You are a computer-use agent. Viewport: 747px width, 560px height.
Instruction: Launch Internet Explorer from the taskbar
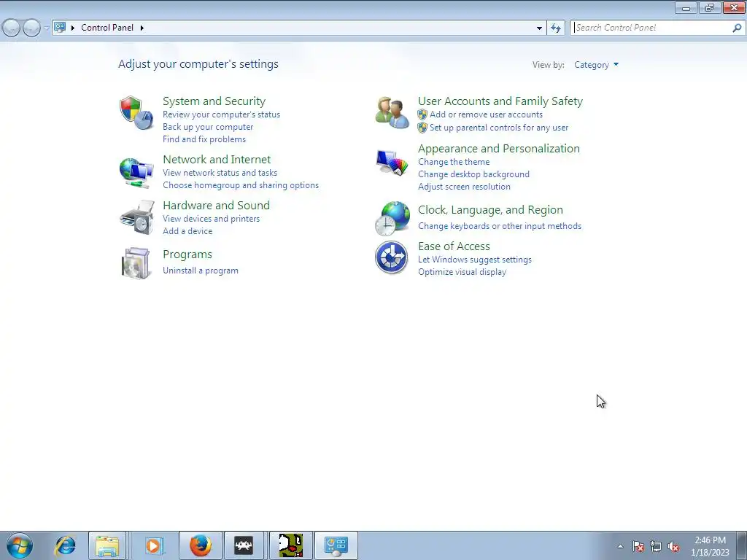[65, 545]
